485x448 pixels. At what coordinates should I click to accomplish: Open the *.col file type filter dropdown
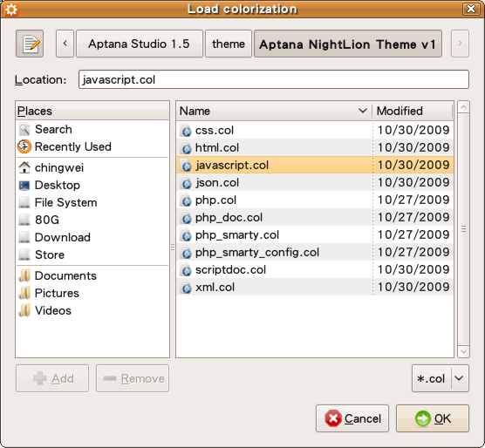(441, 378)
